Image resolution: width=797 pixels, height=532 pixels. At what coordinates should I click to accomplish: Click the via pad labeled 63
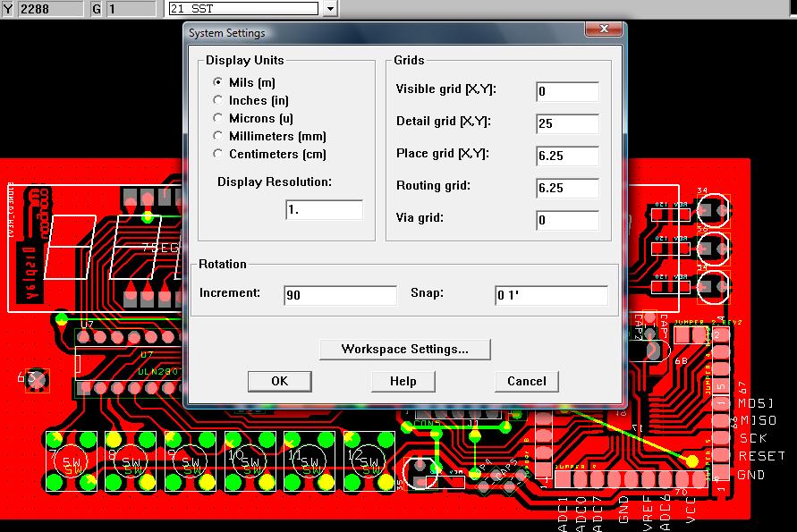(x=37, y=380)
